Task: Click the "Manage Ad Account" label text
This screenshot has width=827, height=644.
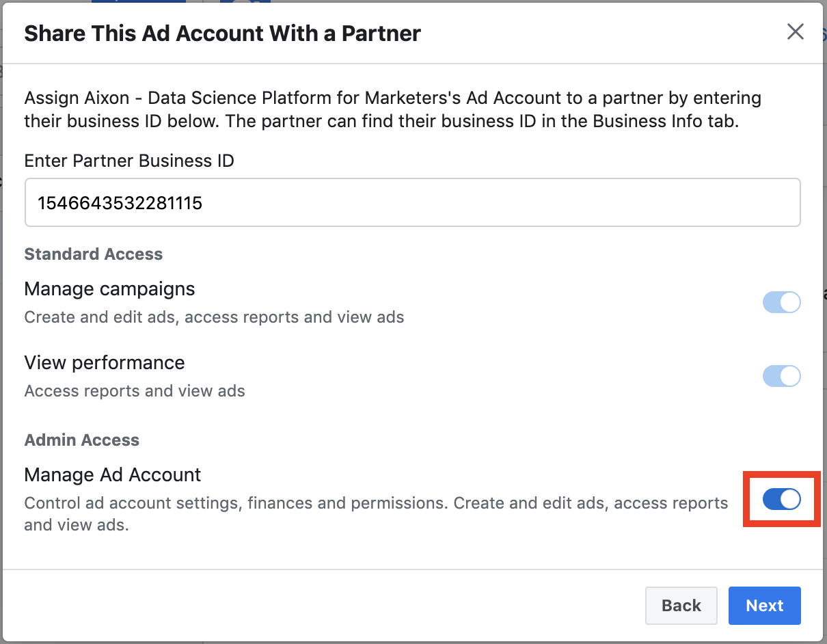Action: [x=113, y=474]
